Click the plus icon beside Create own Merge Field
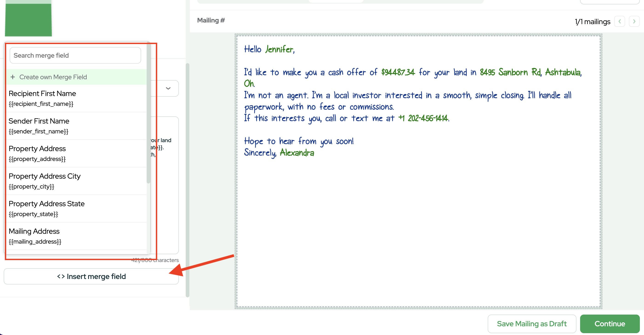 [x=12, y=77]
